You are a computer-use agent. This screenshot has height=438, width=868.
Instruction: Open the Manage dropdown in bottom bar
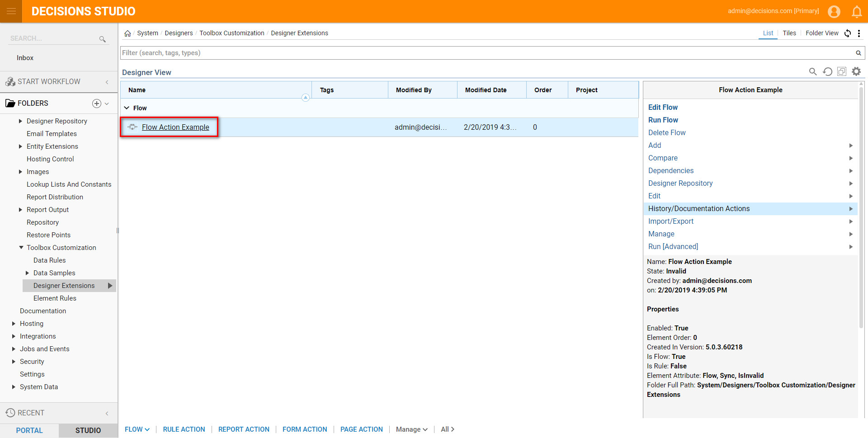[x=411, y=429]
